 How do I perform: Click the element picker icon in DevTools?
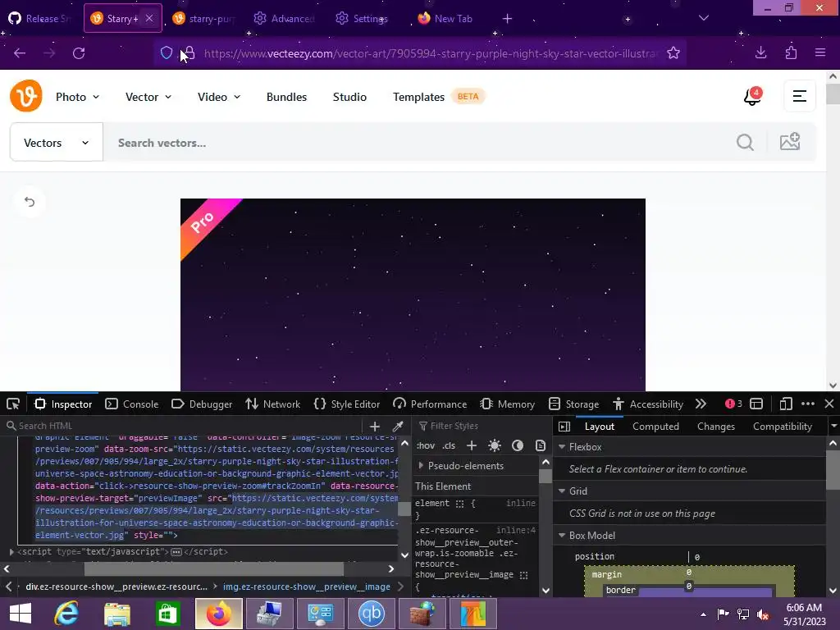(x=13, y=404)
